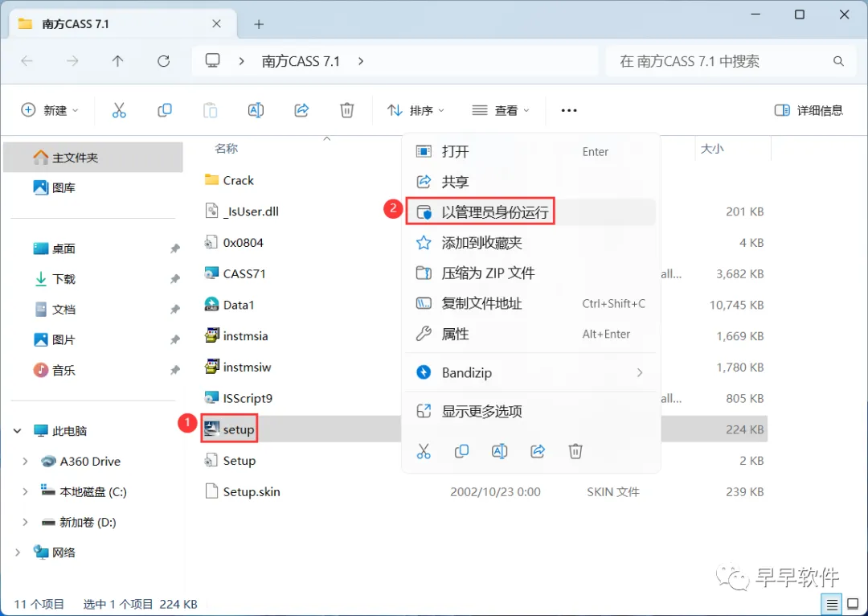
Task: Open 文档 in the sidebar
Action: tap(93, 309)
